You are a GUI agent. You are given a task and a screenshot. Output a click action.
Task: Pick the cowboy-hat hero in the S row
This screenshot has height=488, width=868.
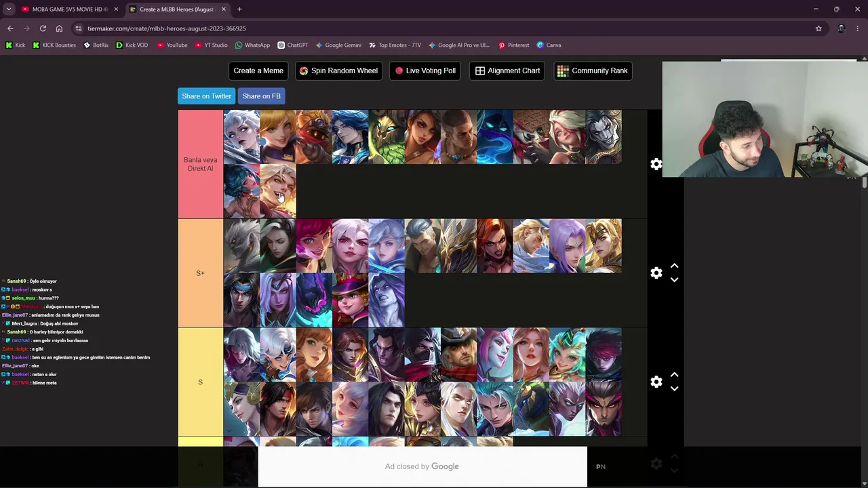[x=459, y=355]
